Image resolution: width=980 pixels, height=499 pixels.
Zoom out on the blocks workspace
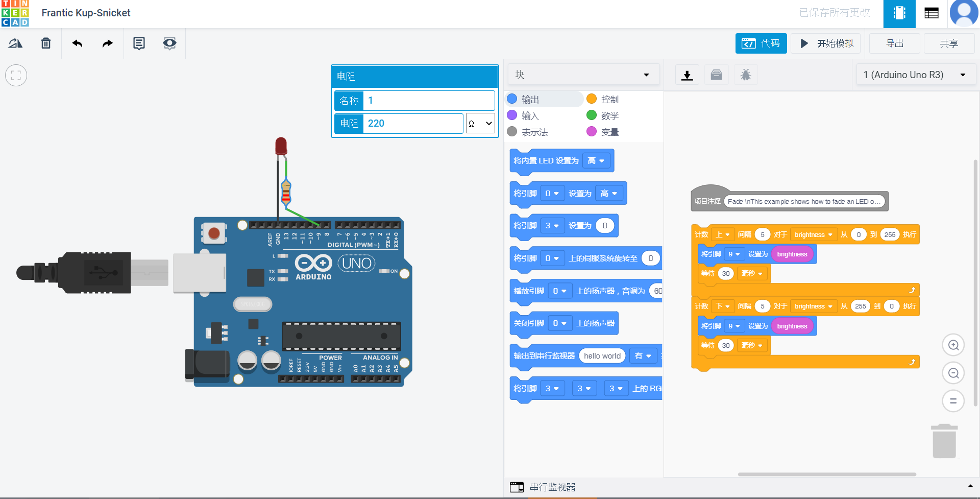(x=953, y=373)
